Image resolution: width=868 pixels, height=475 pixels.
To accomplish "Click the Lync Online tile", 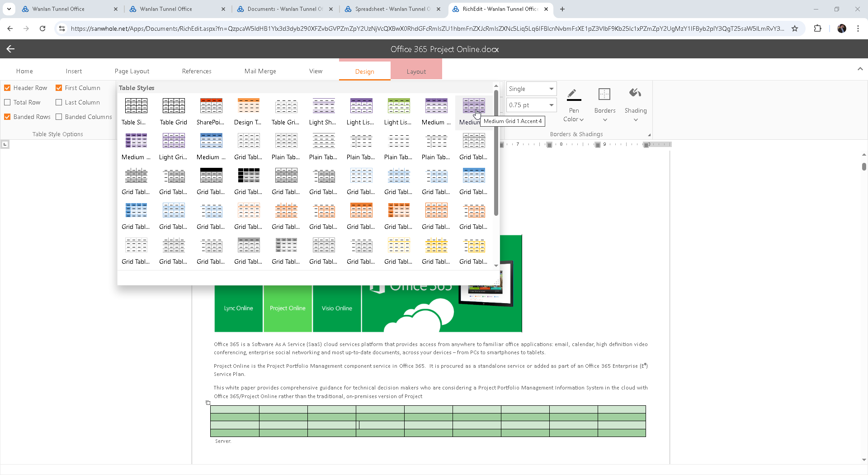I will coord(238,308).
